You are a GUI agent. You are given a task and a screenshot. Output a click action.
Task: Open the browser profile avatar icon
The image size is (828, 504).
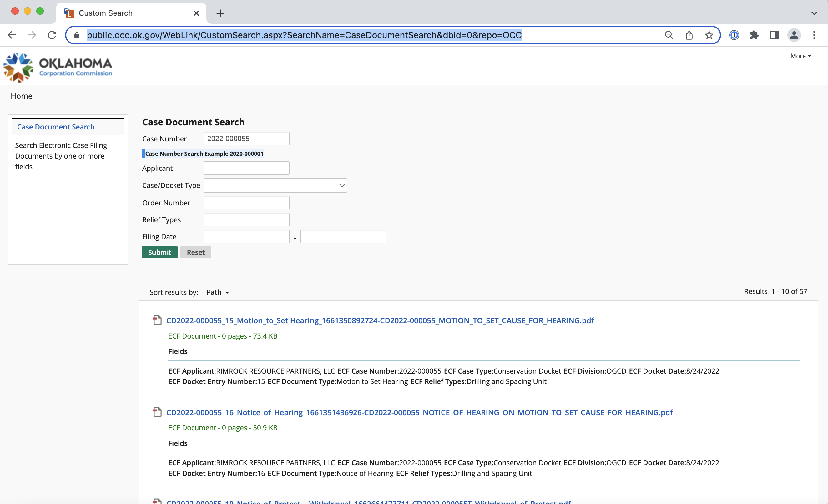click(794, 35)
